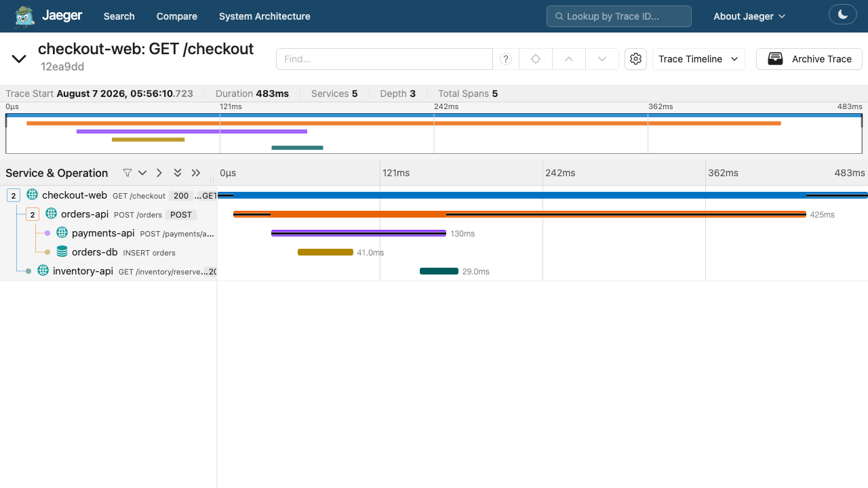This screenshot has height=488, width=868.
Task: Click the gold orders-db timeline bar
Action: pos(325,252)
